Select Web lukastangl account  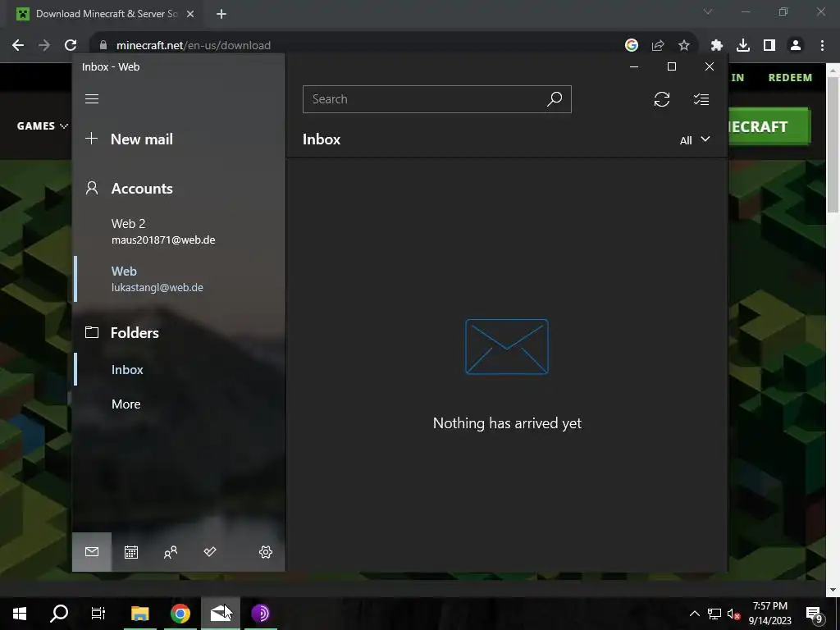(x=179, y=279)
